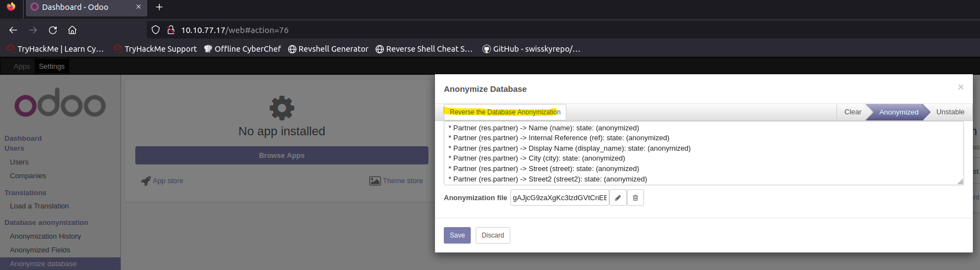Image resolution: width=980 pixels, height=270 pixels.
Task: Click the browser back arrow
Action: coord(13,30)
